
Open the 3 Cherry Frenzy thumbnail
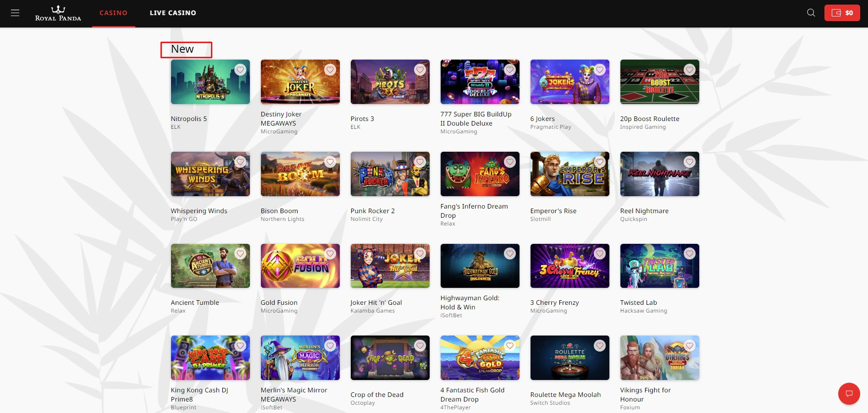(x=570, y=266)
